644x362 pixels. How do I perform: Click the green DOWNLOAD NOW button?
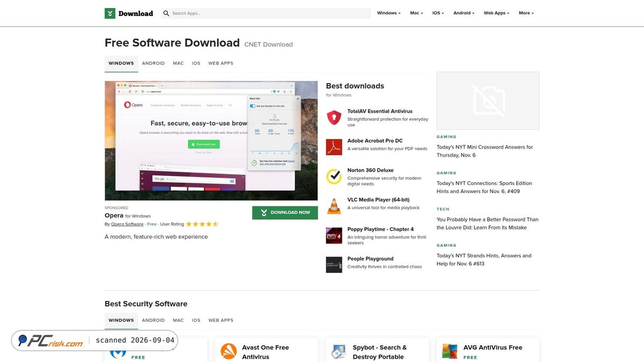coord(285,212)
